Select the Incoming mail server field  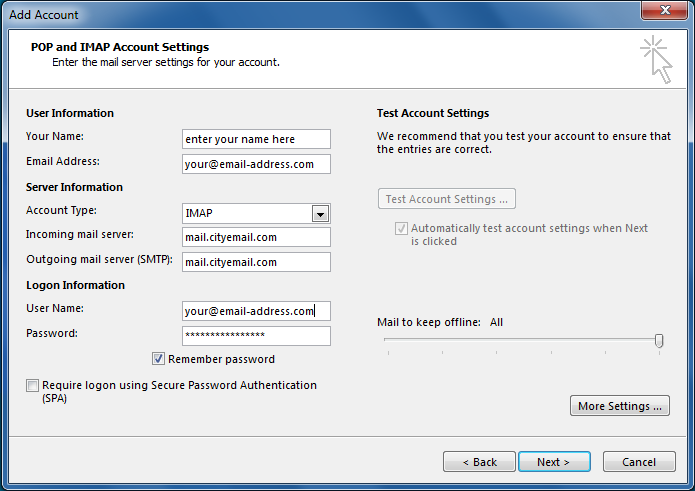[x=256, y=237]
